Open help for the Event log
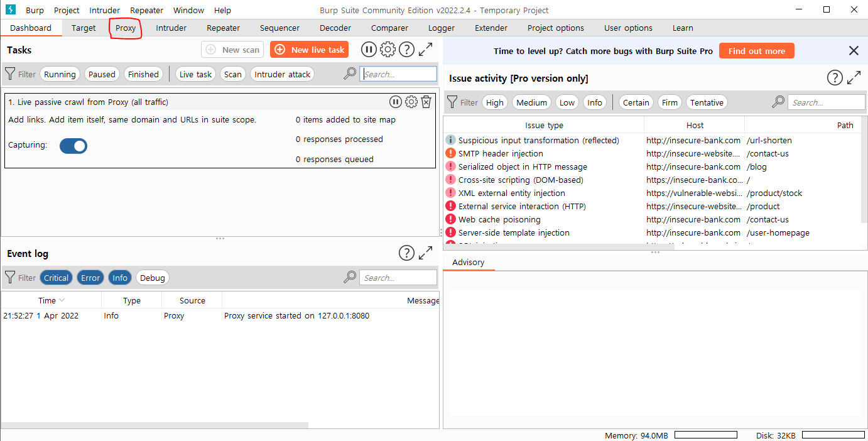The width and height of the screenshot is (868, 441). (x=406, y=253)
